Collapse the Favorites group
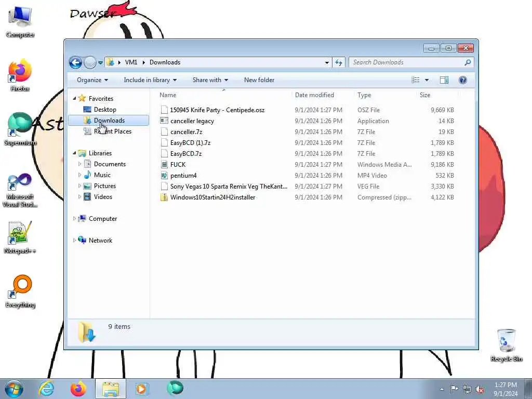Viewport: 532px width, 399px height. (75, 98)
